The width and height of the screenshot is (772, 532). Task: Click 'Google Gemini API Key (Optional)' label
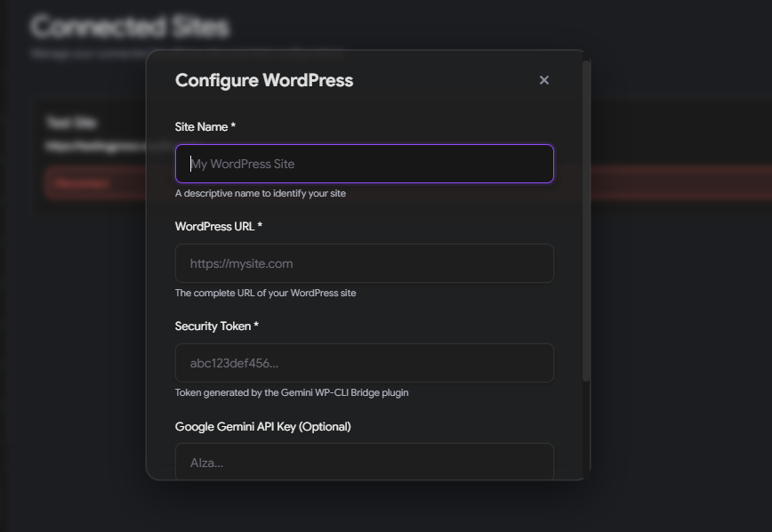coord(263,427)
